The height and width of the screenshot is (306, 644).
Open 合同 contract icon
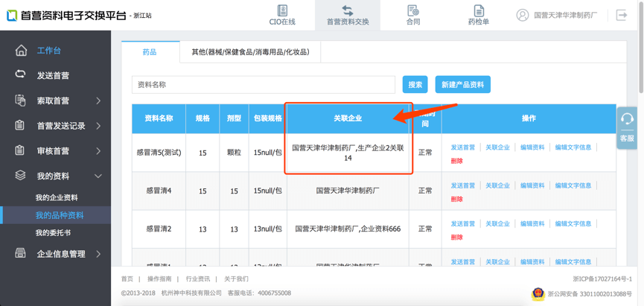(x=412, y=10)
